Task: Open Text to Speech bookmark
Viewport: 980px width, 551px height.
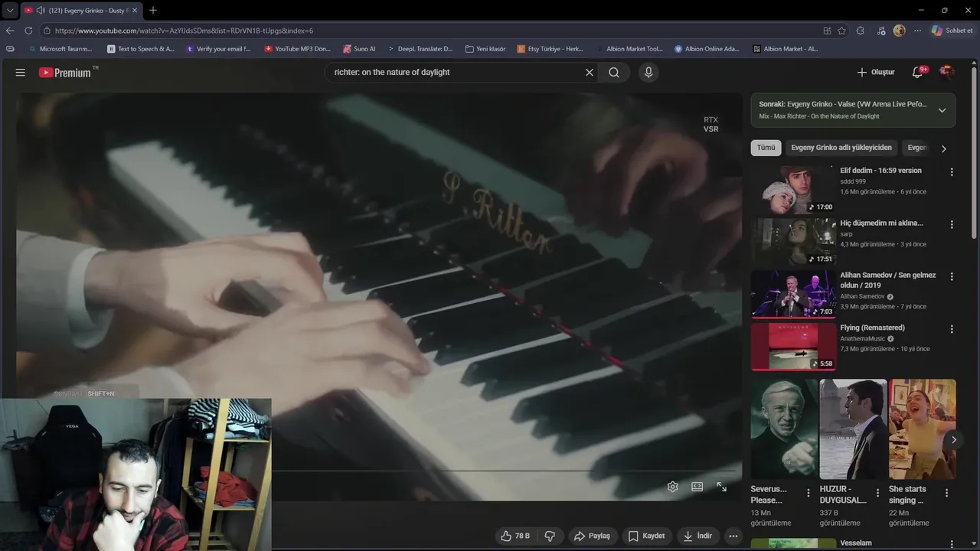Action: coord(141,49)
